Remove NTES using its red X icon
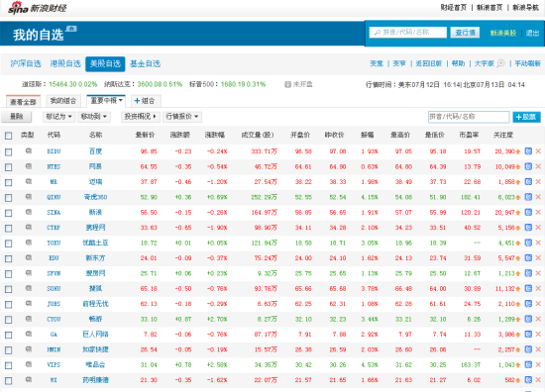Viewport: 545px width, 392px height. point(538,166)
